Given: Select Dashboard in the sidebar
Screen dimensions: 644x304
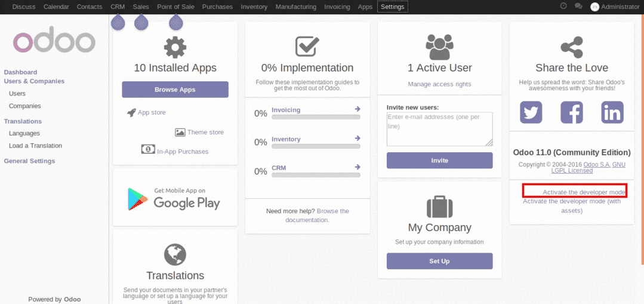Looking at the screenshot, I should pyautogui.click(x=20, y=72).
